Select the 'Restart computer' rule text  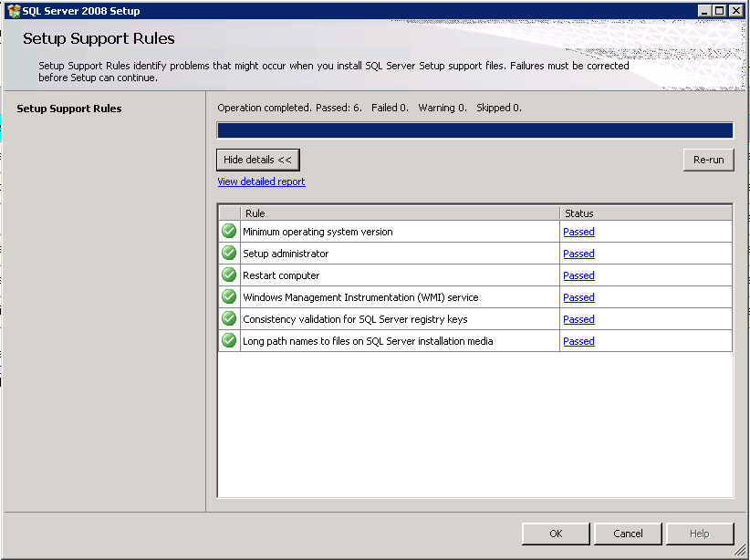281,276
